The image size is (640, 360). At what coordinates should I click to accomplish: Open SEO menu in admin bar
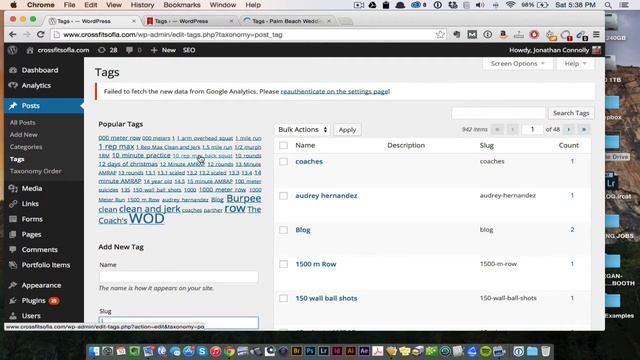pyautogui.click(x=189, y=50)
